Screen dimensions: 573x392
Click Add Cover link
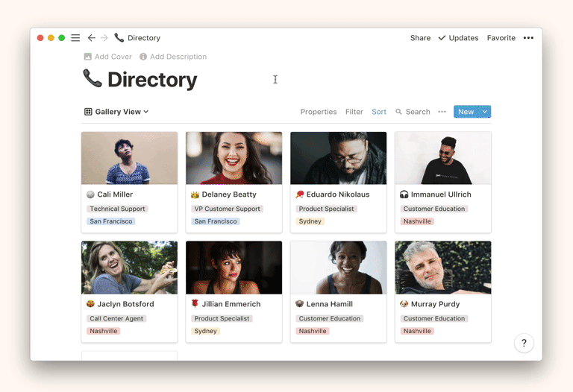click(x=107, y=57)
